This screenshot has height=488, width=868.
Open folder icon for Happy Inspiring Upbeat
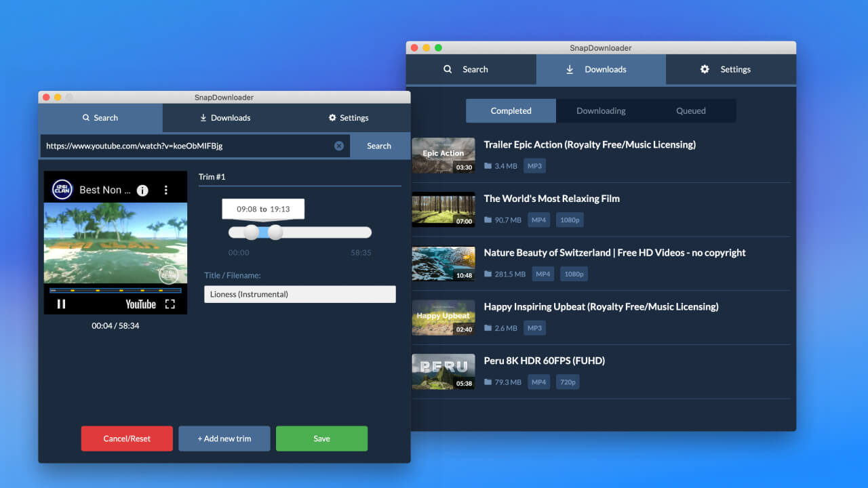point(488,328)
